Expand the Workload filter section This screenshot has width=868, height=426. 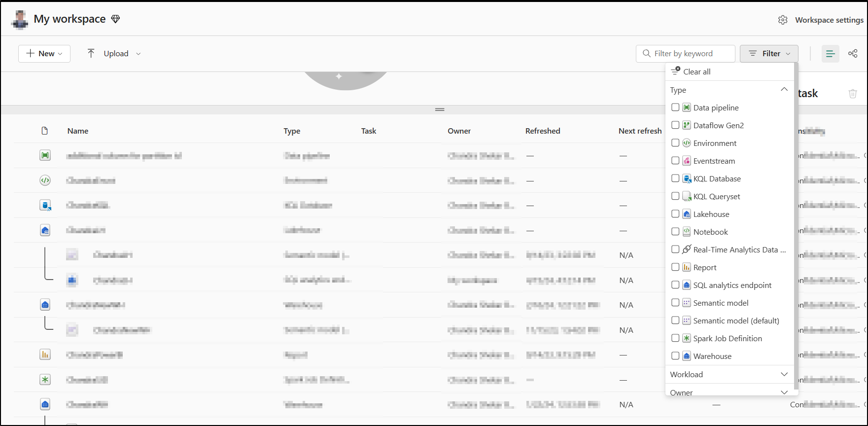tap(784, 374)
